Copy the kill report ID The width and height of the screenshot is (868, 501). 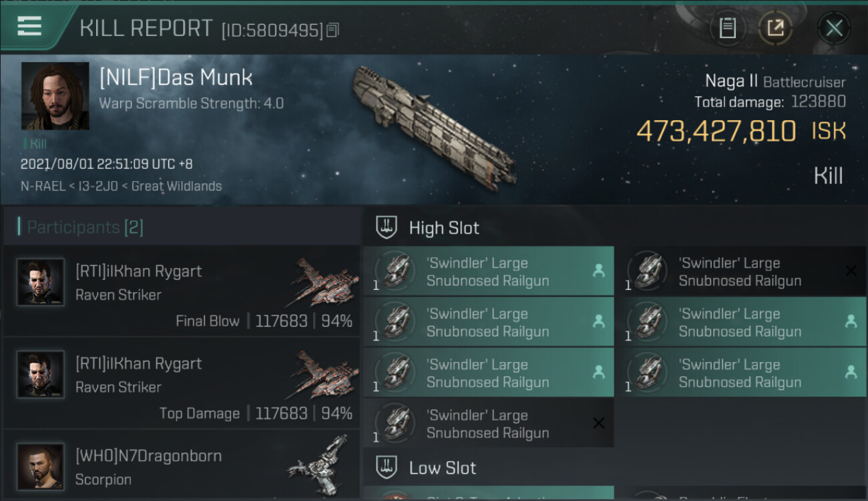pos(333,30)
